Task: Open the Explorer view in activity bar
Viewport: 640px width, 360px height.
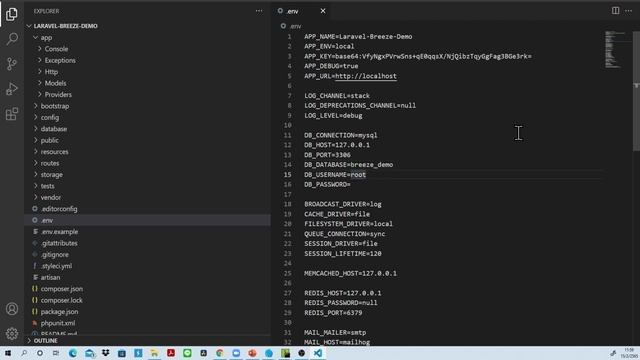Action: coord(12,14)
